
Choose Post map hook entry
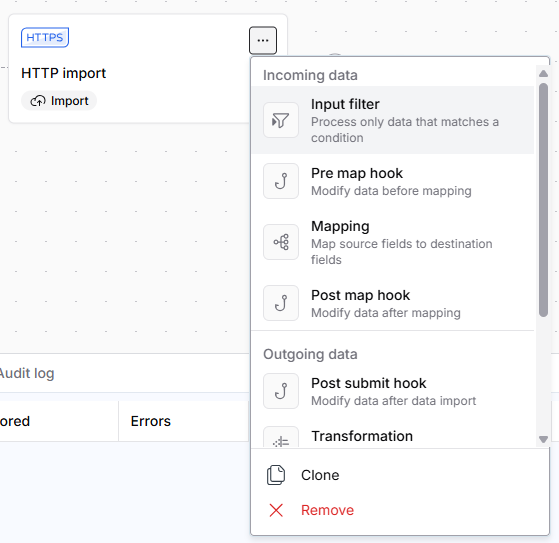(393, 303)
